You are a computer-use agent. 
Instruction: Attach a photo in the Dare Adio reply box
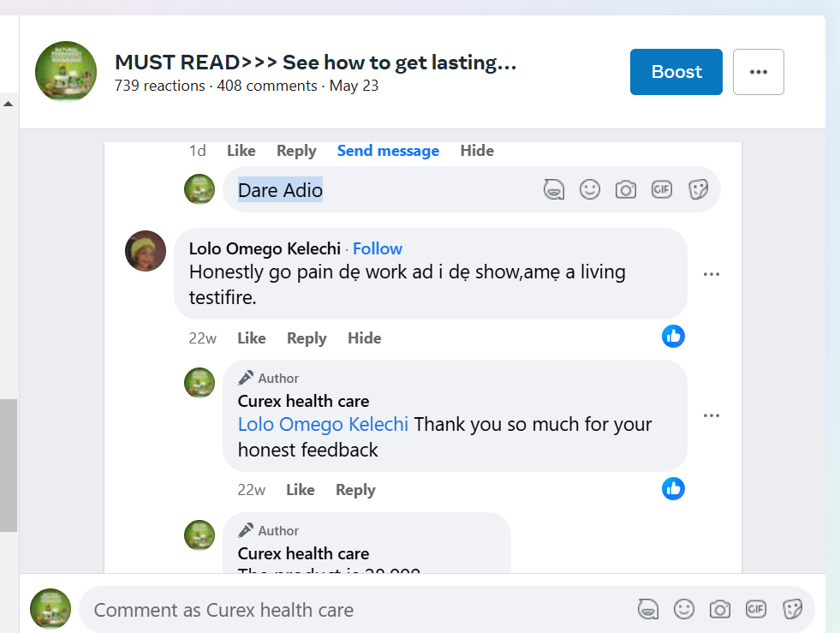[x=626, y=189]
